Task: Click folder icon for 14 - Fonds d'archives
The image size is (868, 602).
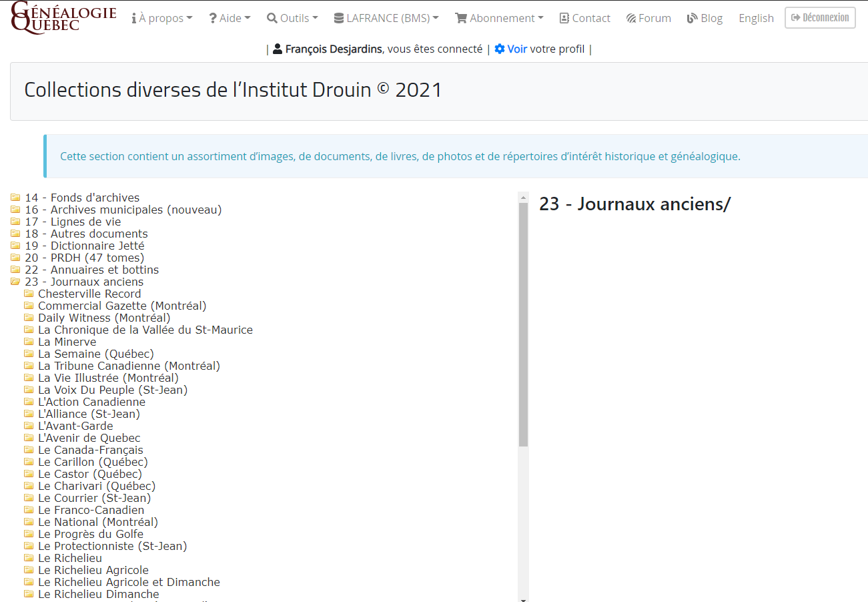Action: coord(15,198)
